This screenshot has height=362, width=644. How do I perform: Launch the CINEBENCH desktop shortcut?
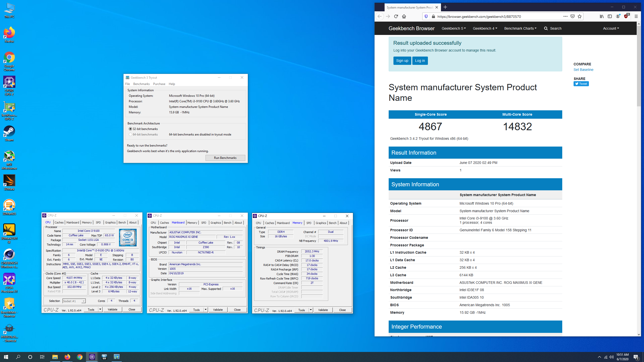9,258
